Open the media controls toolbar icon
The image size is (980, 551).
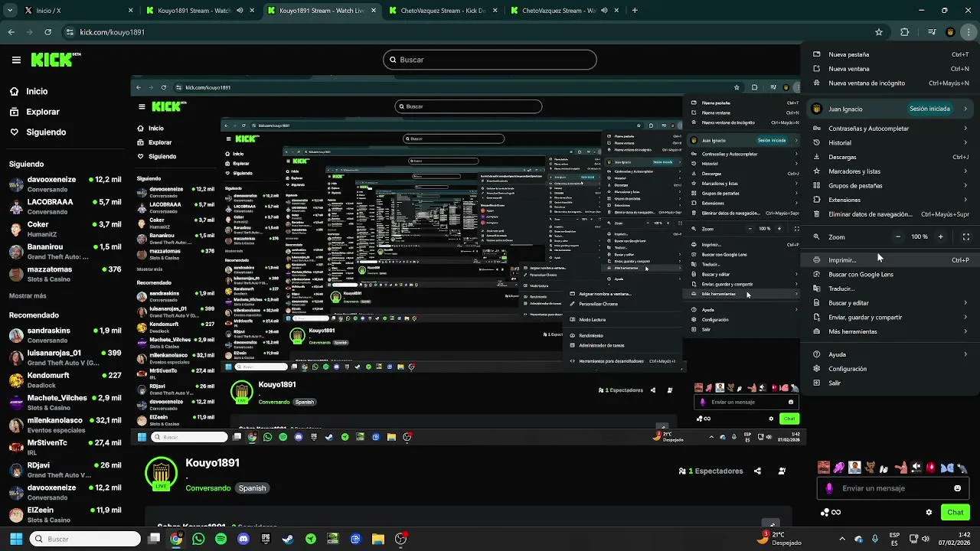tap(932, 32)
